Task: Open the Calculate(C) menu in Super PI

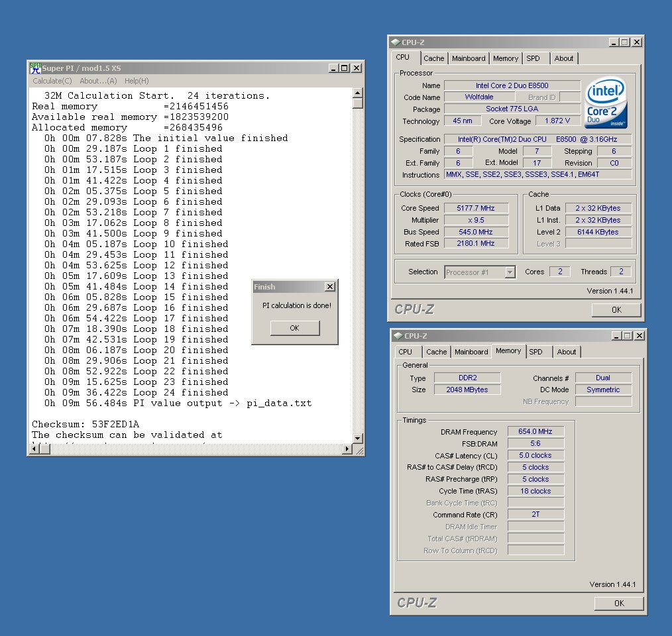Action: point(52,81)
